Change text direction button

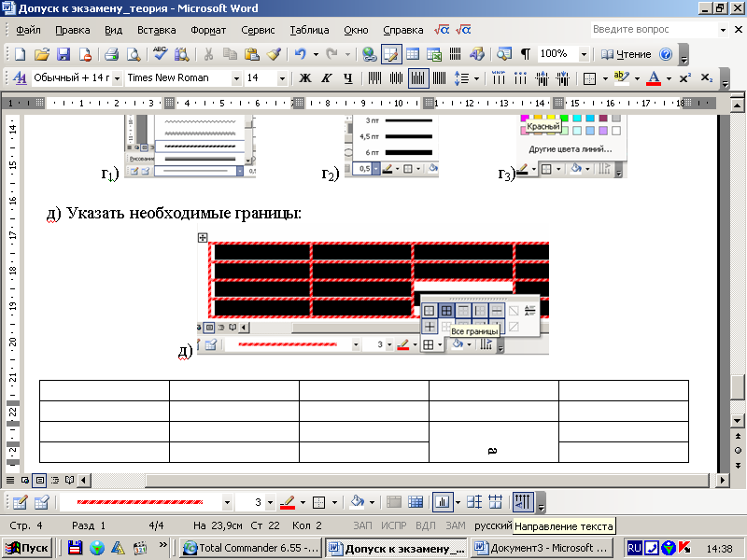523,502
